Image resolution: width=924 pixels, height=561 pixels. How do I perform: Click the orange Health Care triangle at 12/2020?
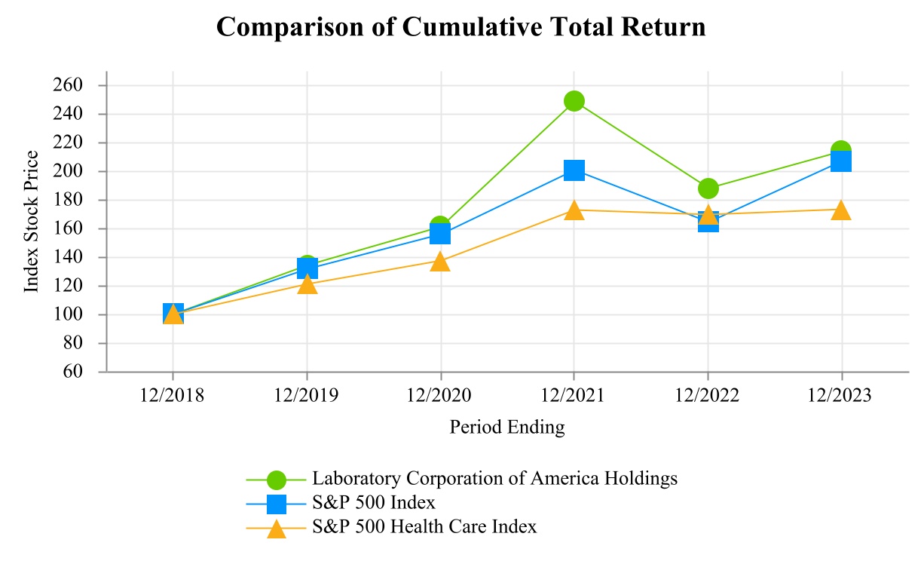tap(440, 262)
